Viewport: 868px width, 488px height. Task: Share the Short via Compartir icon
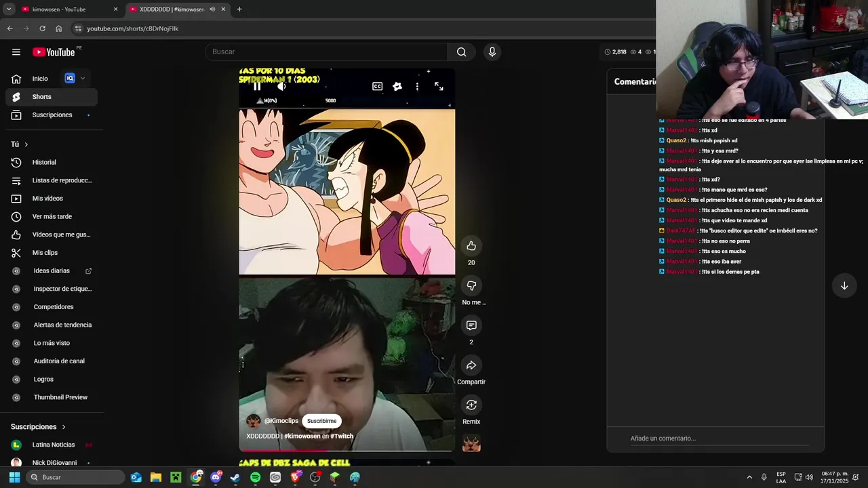click(x=471, y=365)
